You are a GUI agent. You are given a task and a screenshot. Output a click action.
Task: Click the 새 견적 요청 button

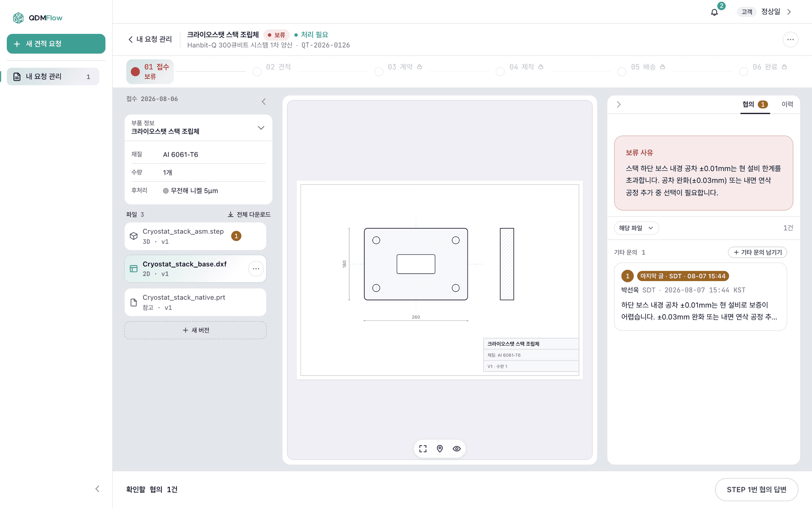pyautogui.click(x=56, y=44)
